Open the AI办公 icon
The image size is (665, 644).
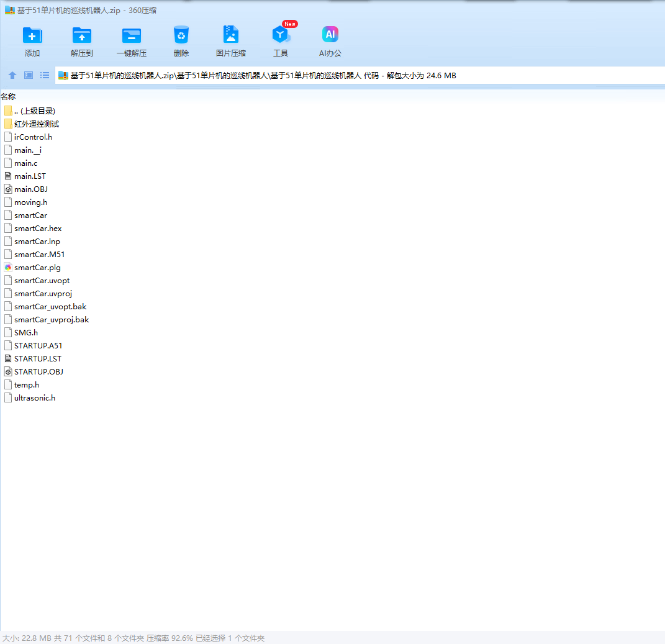coord(330,34)
